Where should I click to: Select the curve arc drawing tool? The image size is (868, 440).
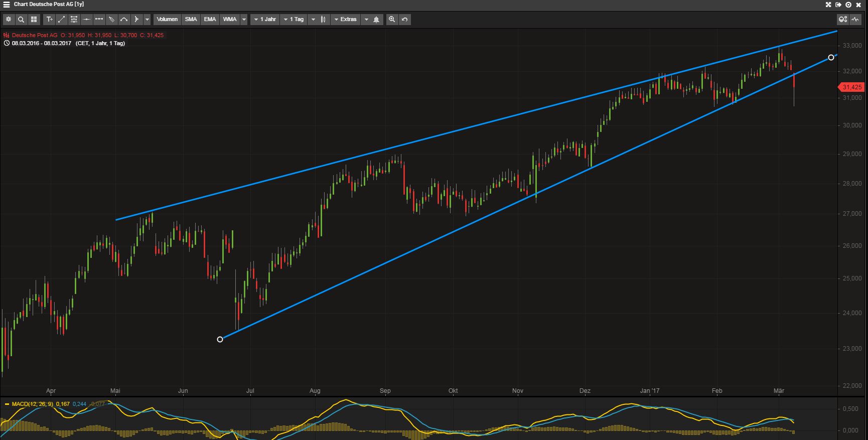(x=124, y=20)
